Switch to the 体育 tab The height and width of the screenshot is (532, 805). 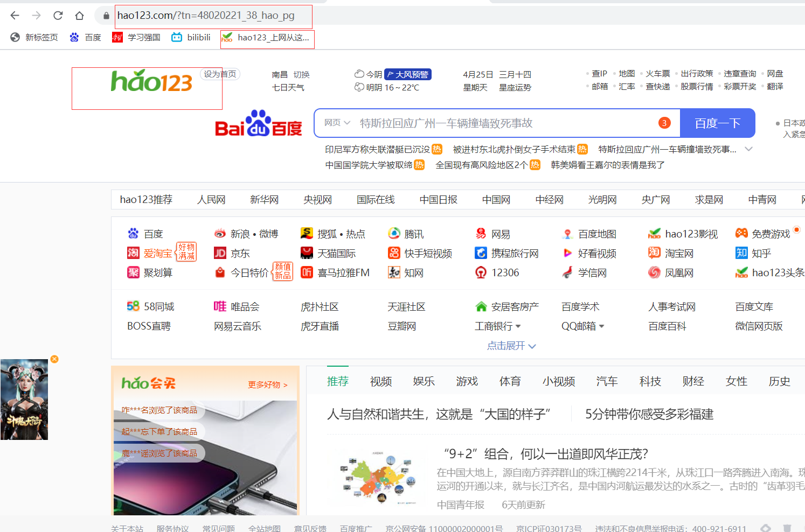click(510, 381)
